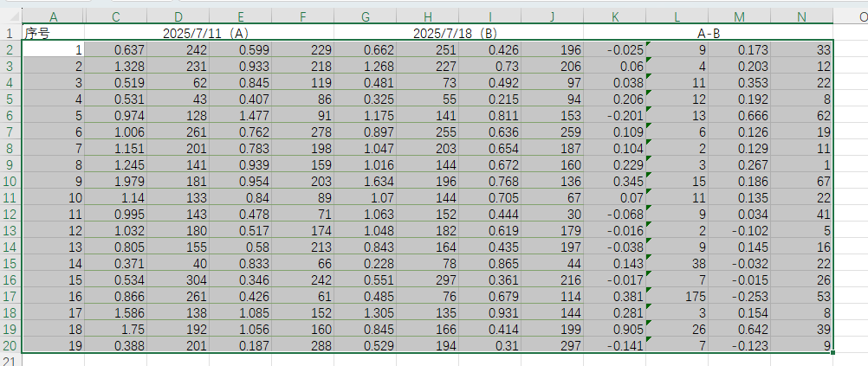Click the Select All corner triangle
868x366 pixels.
(x=10, y=16)
